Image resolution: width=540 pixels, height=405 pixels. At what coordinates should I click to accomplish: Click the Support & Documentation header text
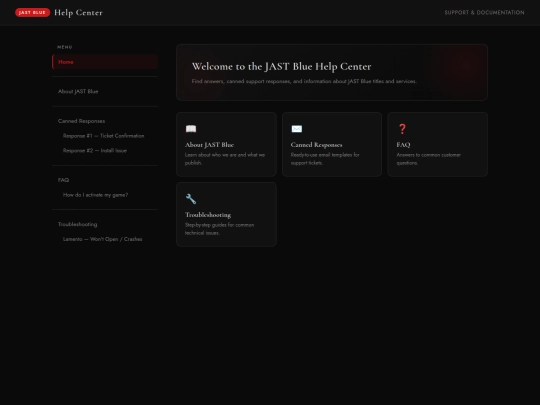484,12
